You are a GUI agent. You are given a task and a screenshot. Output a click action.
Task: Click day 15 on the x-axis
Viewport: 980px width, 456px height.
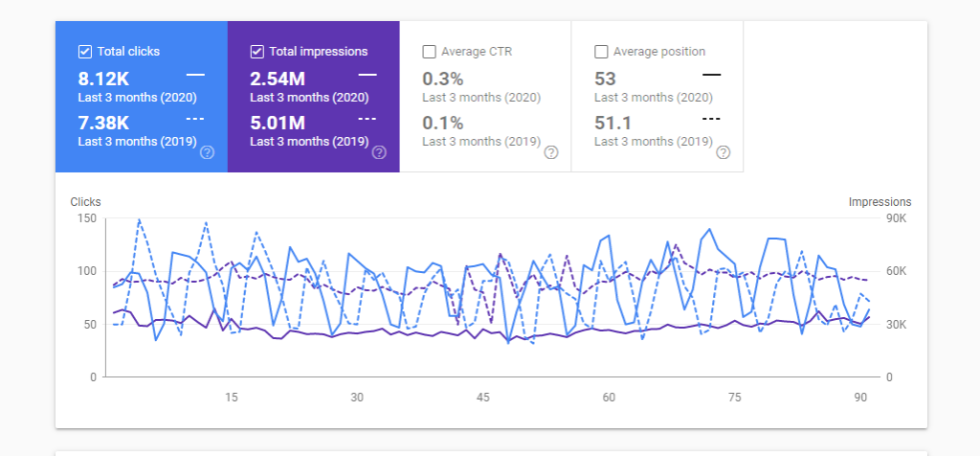coord(232,398)
